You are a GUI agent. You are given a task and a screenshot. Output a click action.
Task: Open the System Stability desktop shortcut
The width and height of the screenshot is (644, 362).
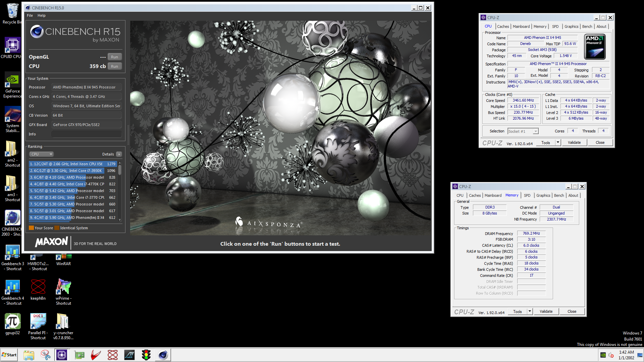pyautogui.click(x=12, y=120)
